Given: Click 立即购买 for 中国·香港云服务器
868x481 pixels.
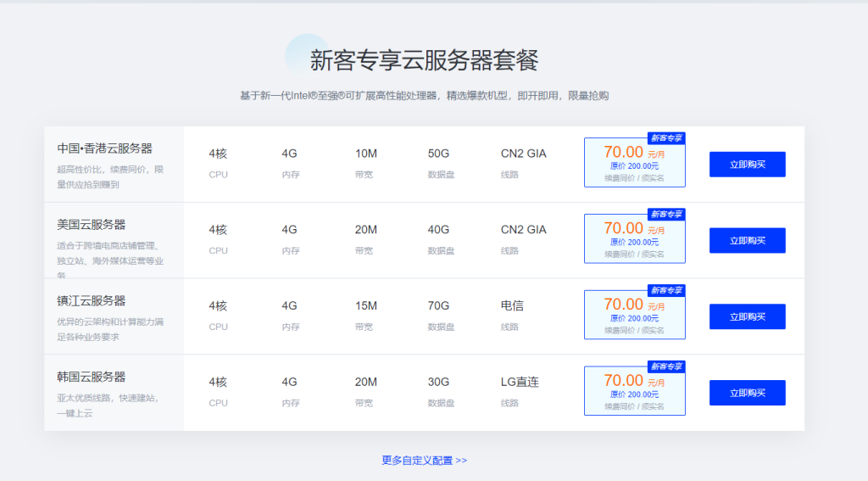Looking at the screenshot, I should pos(747,165).
